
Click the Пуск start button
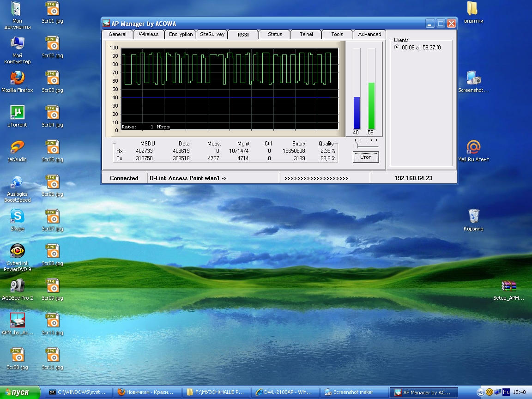click(x=18, y=393)
